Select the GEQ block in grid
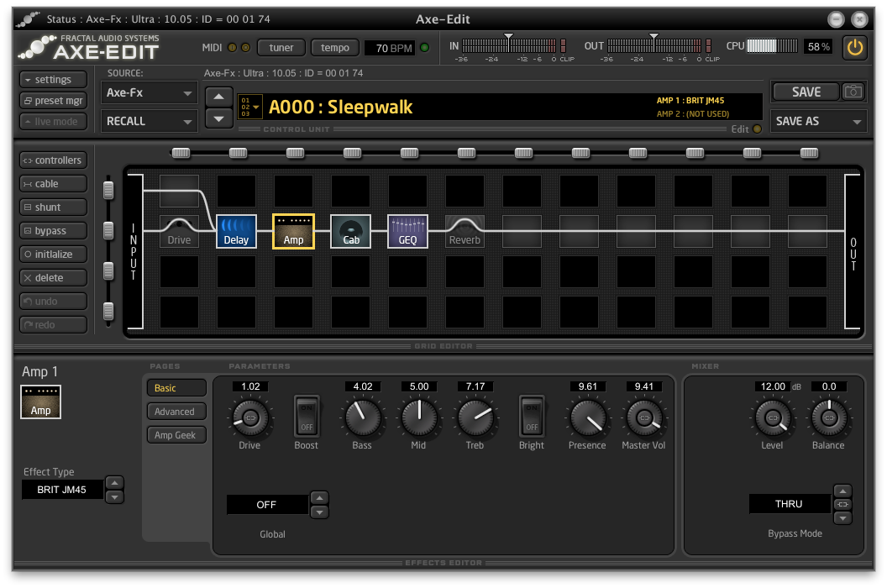 coord(408,231)
